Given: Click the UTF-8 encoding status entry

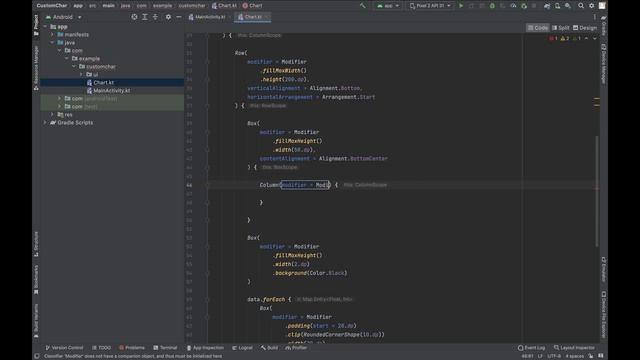Looking at the screenshot, I should [554, 356].
